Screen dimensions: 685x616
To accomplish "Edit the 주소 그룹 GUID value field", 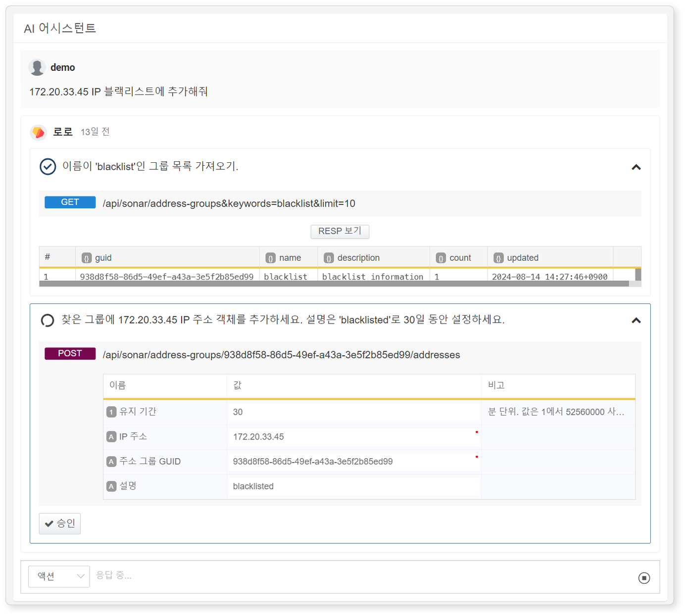I will tap(353, 462).
